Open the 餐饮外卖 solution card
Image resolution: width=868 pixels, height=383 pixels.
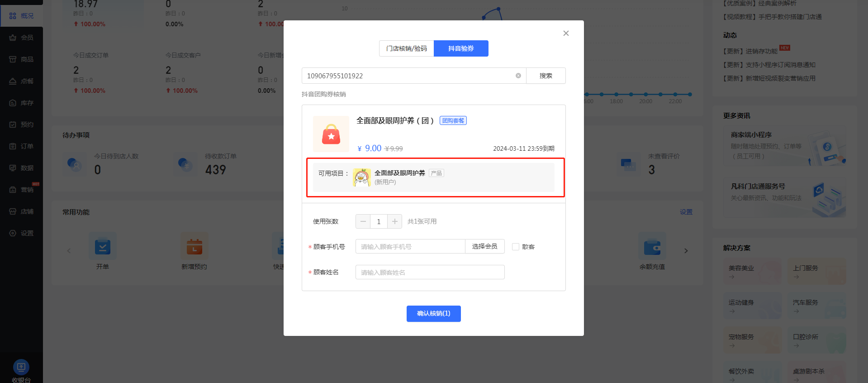(752, 373)
